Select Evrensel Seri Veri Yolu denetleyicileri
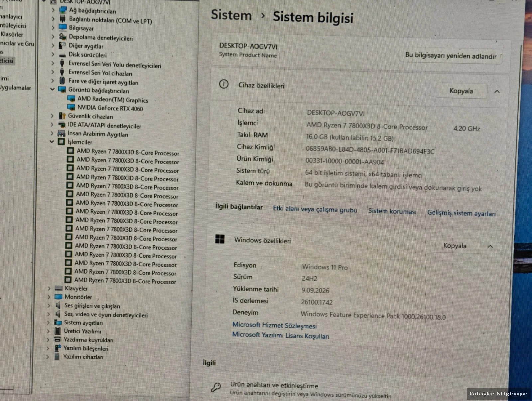The height and width of the screenshot is (401, 532). pos(115,64)
